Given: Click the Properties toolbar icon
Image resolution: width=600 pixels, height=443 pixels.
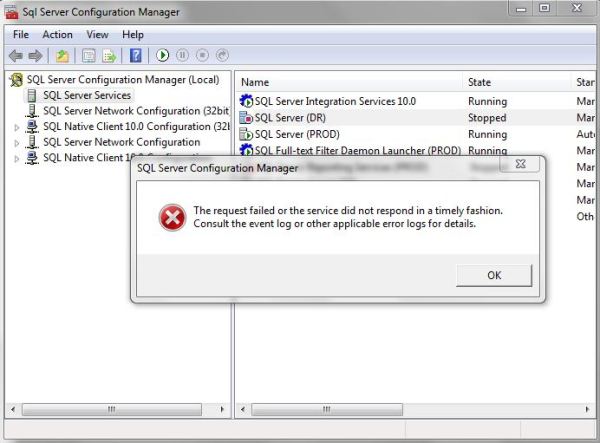Looking at the screenshot, I should pos(88,56).
